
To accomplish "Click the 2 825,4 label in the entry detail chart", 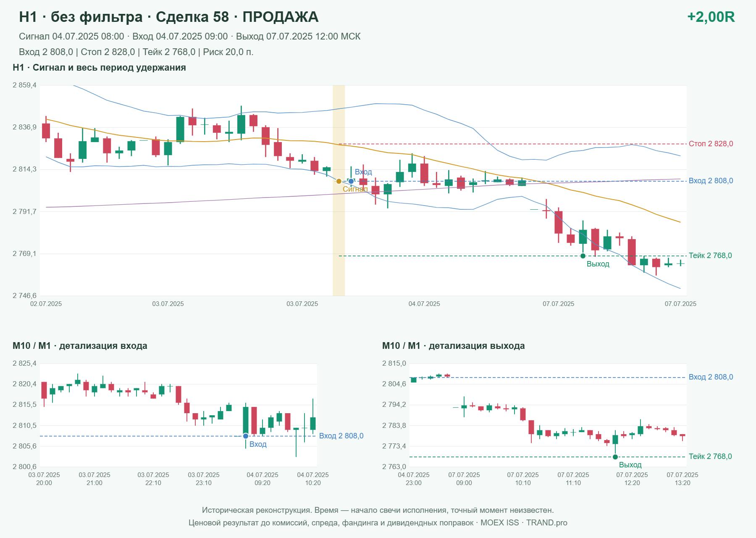I will pos(24,364).
